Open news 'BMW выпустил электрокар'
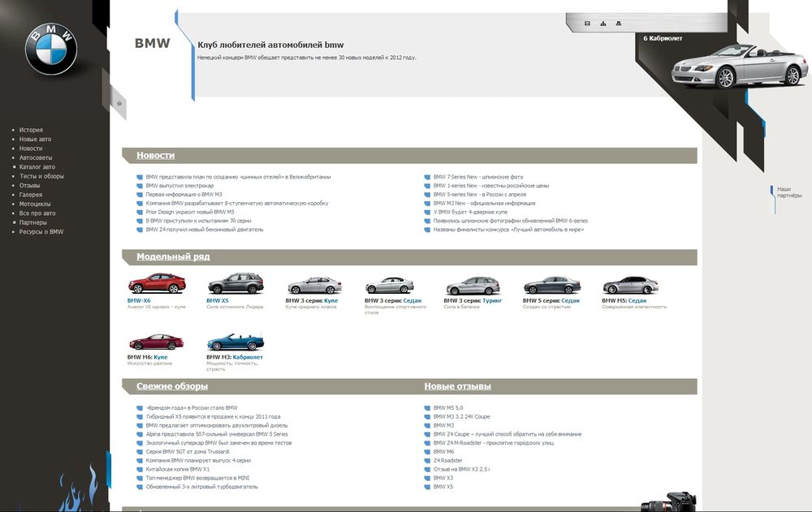Image resolution: width=812 pixels, height=512 pixels. [x=179, y=186]
